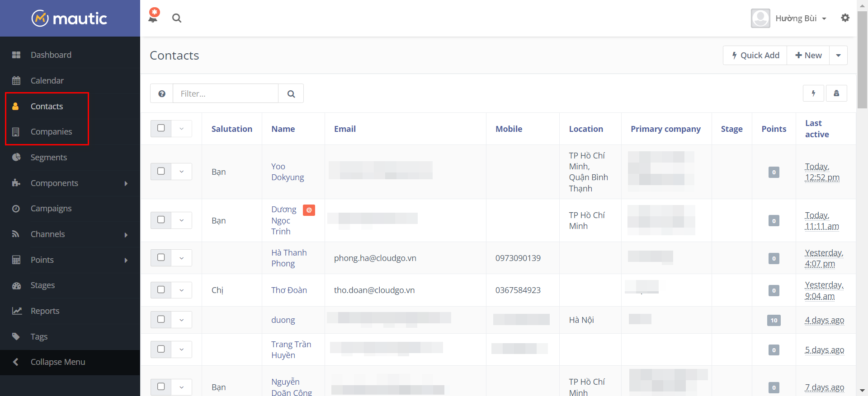This screenshot has width=868, height=396.
Task: Click the filter help question mark icon
Action: [x=162, y=93]
